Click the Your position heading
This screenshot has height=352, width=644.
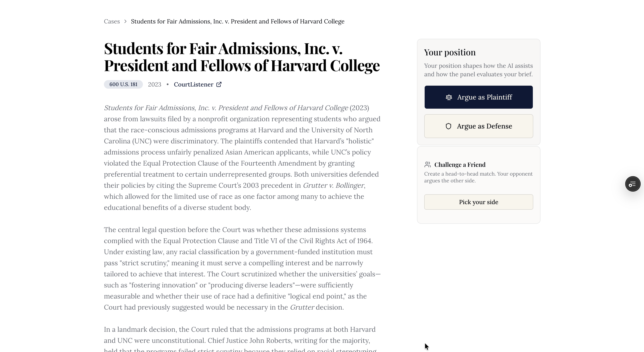point(450,52)
